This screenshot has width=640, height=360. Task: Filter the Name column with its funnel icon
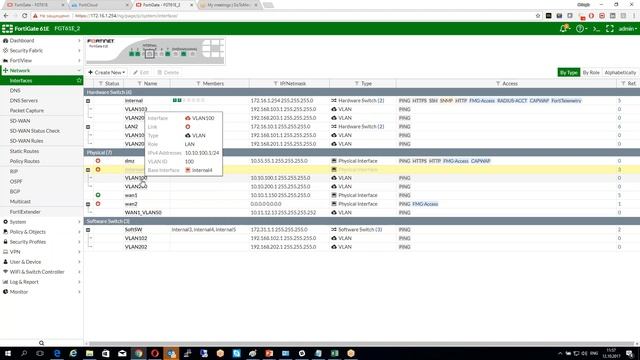click(139, 83)
